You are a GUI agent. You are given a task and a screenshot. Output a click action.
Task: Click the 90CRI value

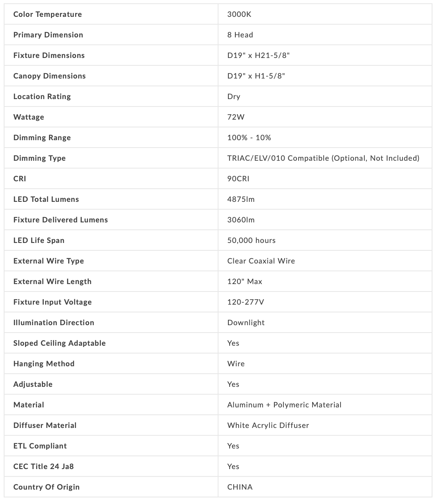pyautogui.click(x=238, y=179)
